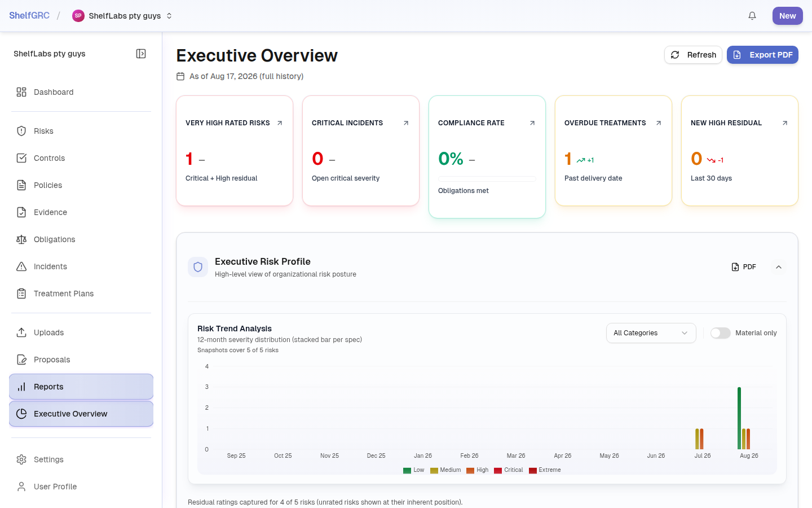Open the ShelfLabs pty guys organization switcher
The width and height of the screenshot is (812, 508).
click(122, 16)
